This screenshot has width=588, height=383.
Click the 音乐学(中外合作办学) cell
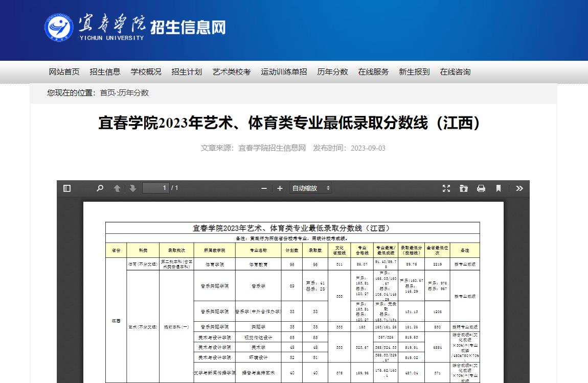pyautogui.click(x=258, y=312)
